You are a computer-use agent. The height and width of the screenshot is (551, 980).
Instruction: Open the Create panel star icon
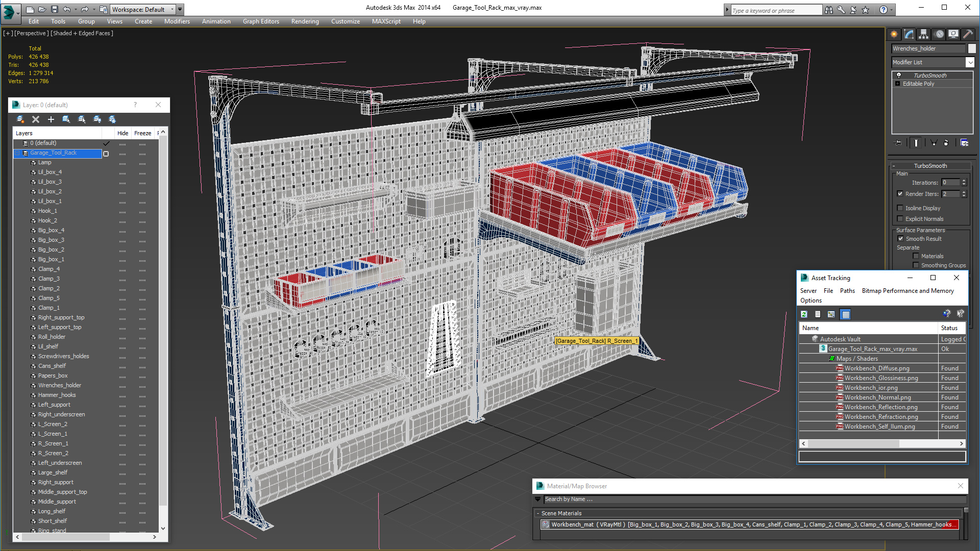(x=894, y=34)
